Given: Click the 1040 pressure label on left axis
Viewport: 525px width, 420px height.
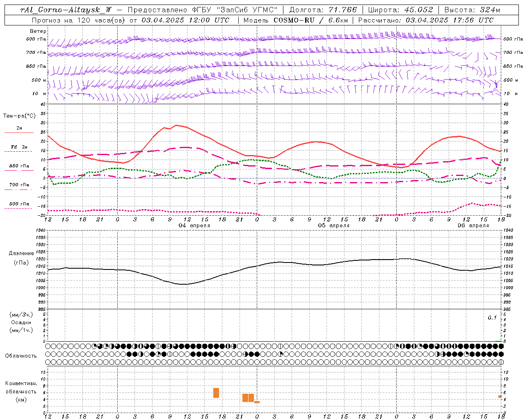Looking at the screenshot, I should (41, 230).
